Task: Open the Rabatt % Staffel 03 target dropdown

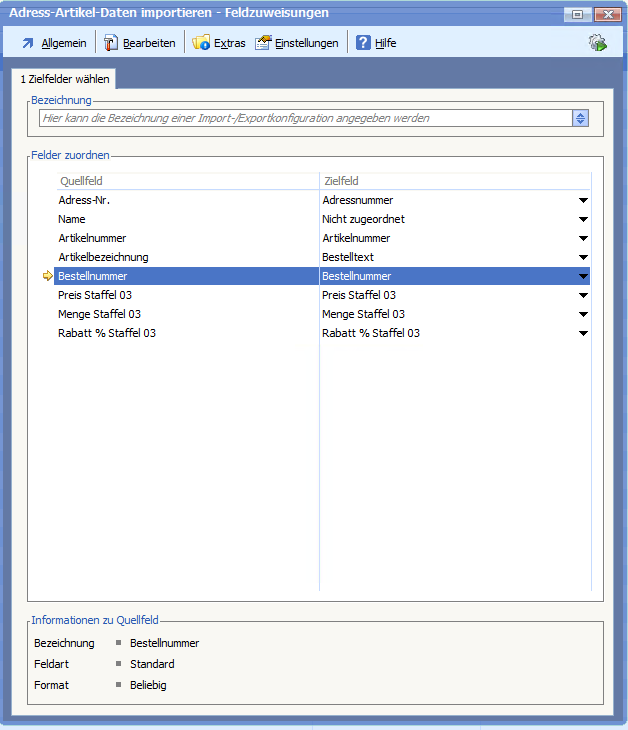Action: (583, 333)
